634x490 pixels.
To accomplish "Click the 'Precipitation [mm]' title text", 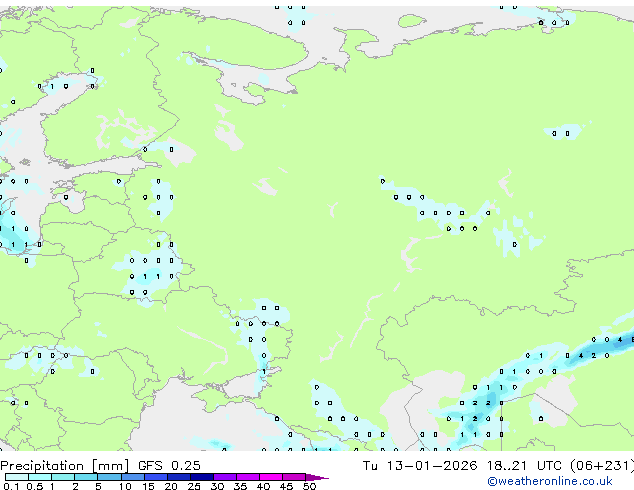I will (x=65, y=466).
